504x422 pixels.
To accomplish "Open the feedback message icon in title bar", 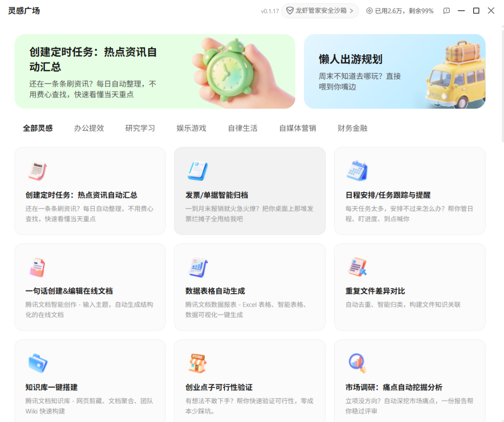I will click(447, 11).
